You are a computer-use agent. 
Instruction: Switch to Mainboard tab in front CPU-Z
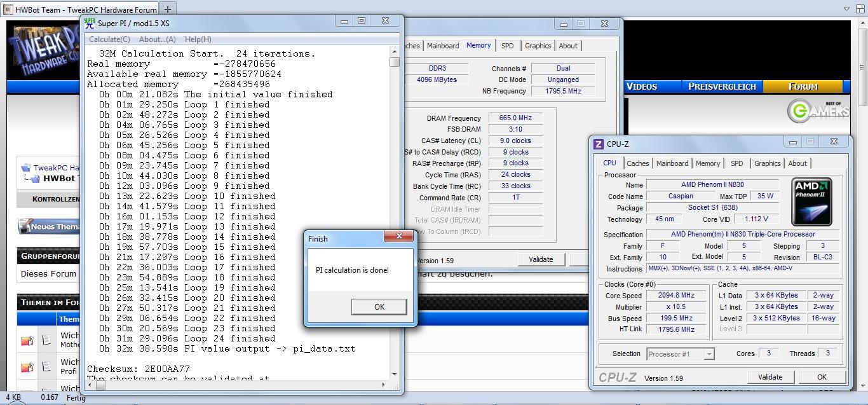click(672, 163)
